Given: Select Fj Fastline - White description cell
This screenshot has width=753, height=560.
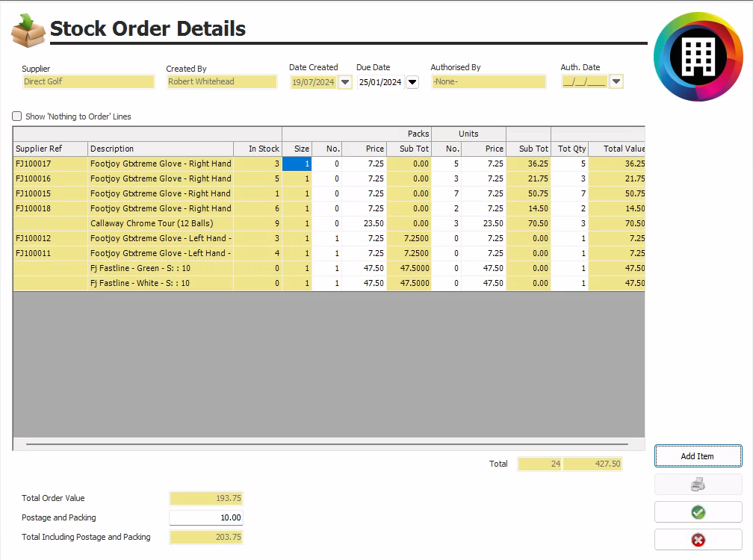Looking at the screenshot, I should (x=161, y=283).
